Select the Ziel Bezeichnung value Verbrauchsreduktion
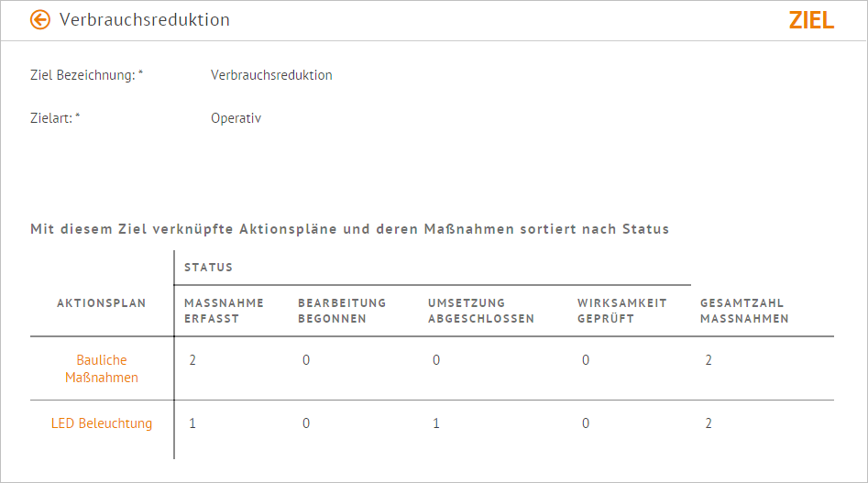This screenshot has width=868, height=483. pyautogui.click(x=271, y=75)
